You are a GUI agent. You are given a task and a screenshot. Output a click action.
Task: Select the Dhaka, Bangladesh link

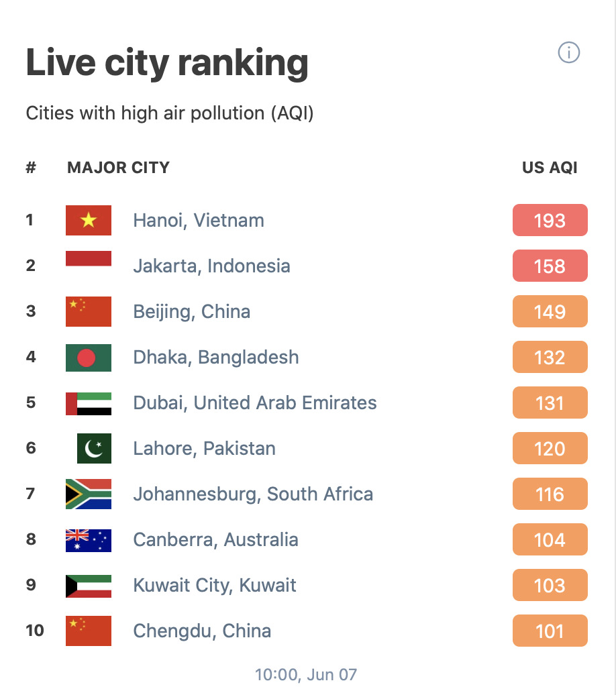tap(216, 357)
